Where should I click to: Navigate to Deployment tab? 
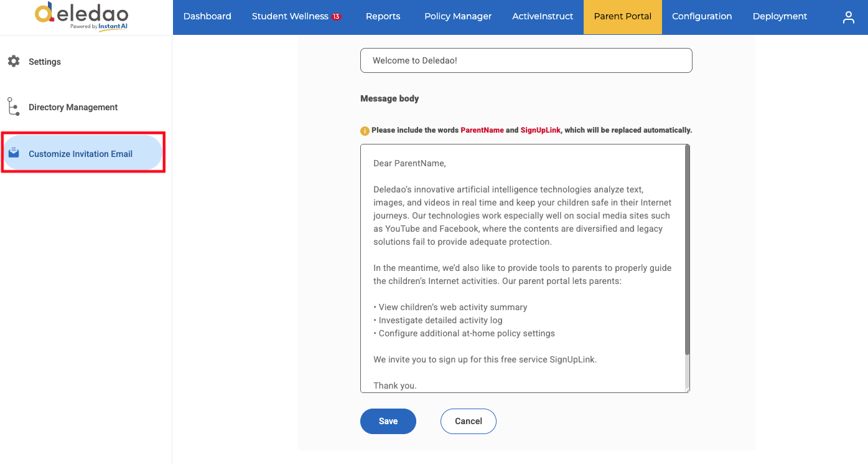pyautogui.click(x=780, y=17)
